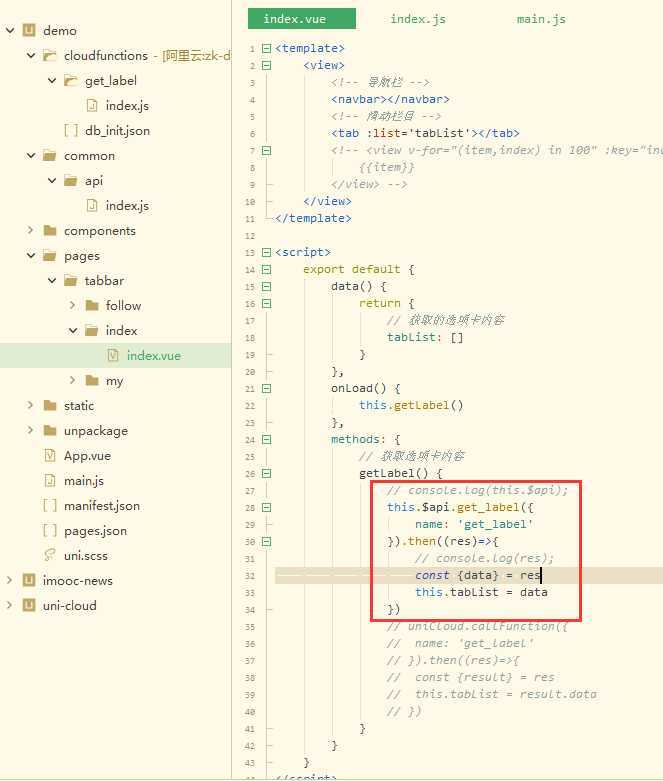Open manifest.json from the tree
The height and width of the screenshot is (781, 663).
pos(102,506)
